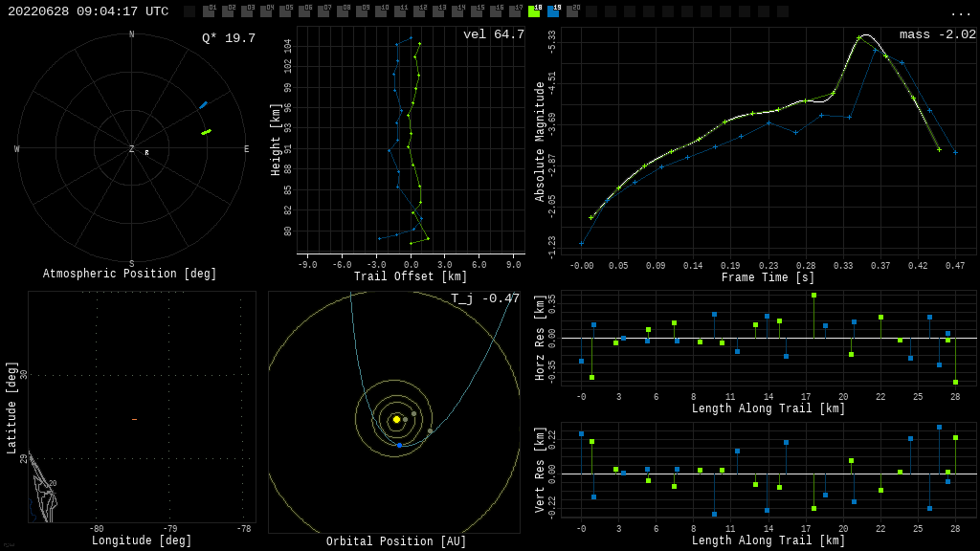Select station box 10 in top strip
980x551 pixels.
pos(381,11)
